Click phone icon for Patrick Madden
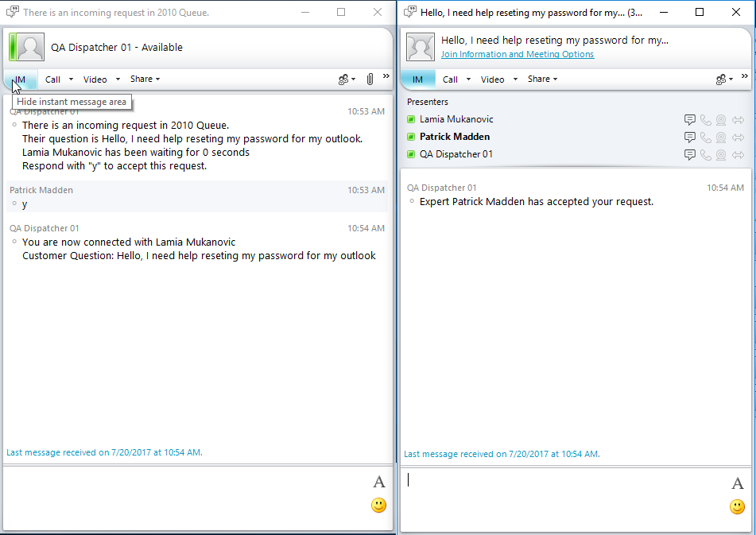 [705, 137]
